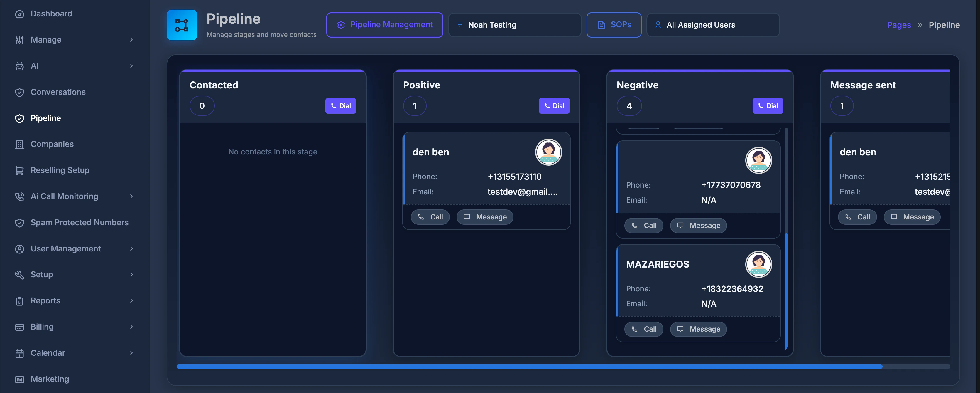980x393 pixels.
Task: Open the Conversations menu item
Action: click(58, 92)
